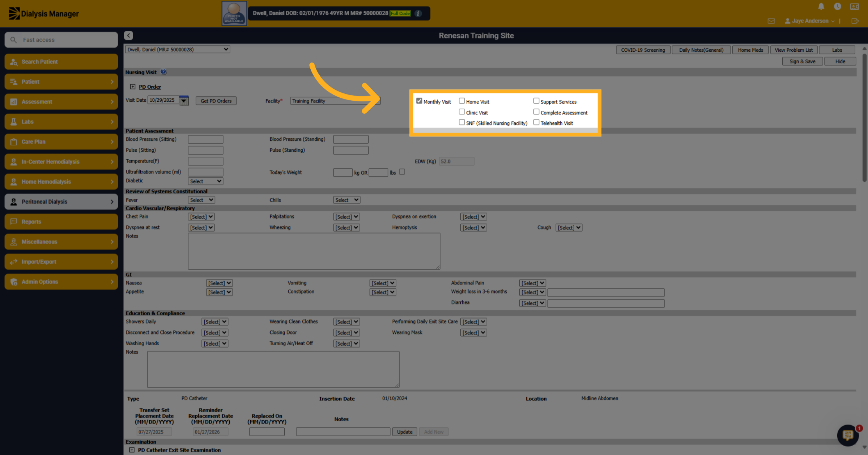868x455 pixels.
Task: Expand the Labs sidebar menu
Action: [x=61, y=122]
